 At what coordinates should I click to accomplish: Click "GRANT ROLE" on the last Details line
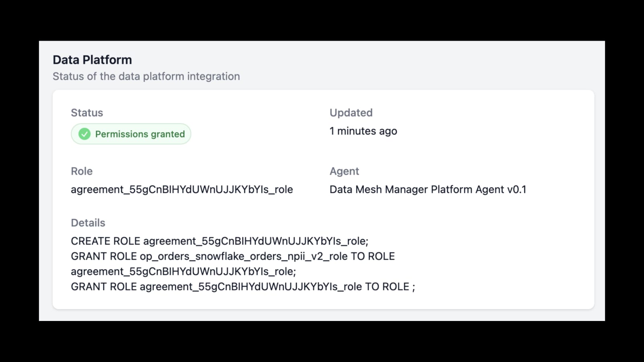click(104, 287)
